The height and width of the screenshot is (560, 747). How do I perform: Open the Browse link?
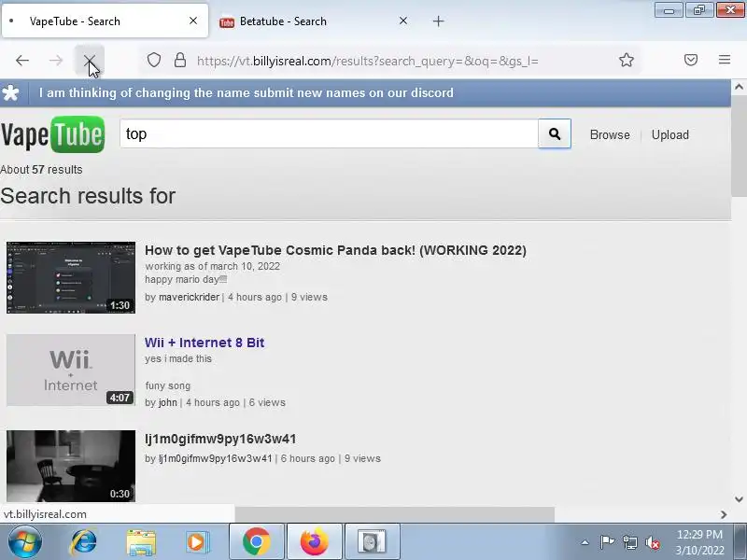(x=610, y=134)
